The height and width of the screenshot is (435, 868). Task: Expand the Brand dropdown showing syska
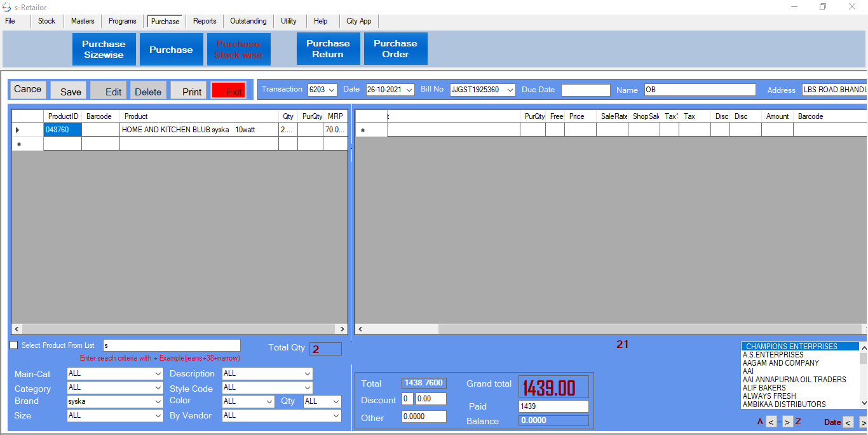[x=158, y=401]
